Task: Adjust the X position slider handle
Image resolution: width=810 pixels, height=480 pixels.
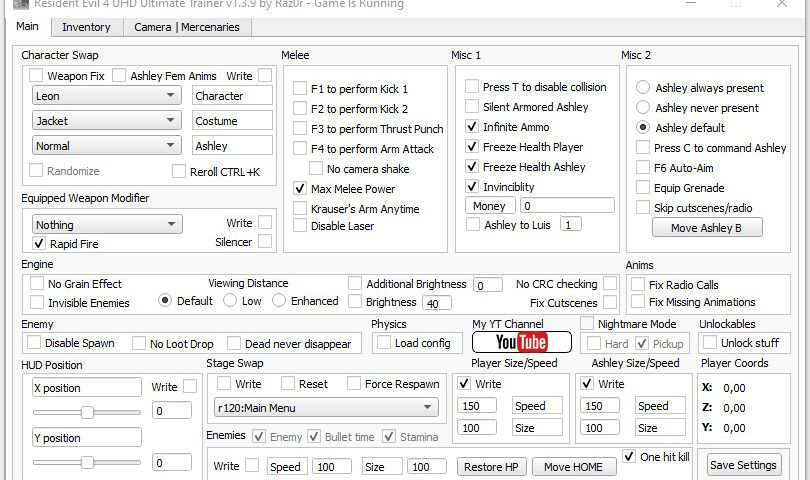Action: [x=87, y=412]
